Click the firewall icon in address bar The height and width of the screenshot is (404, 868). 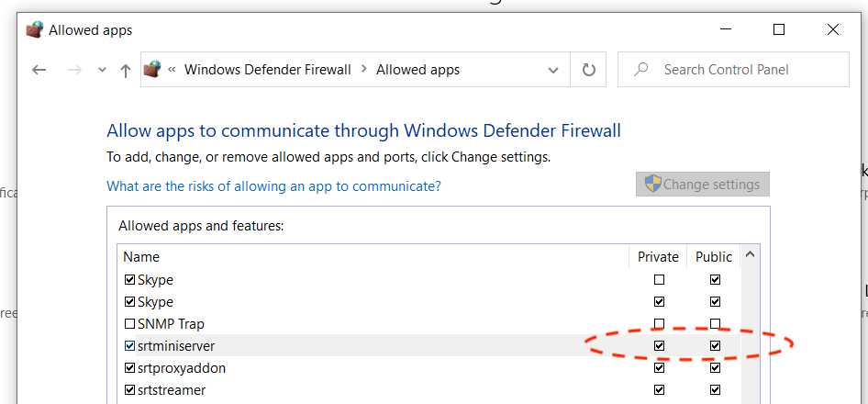[152, 69]
